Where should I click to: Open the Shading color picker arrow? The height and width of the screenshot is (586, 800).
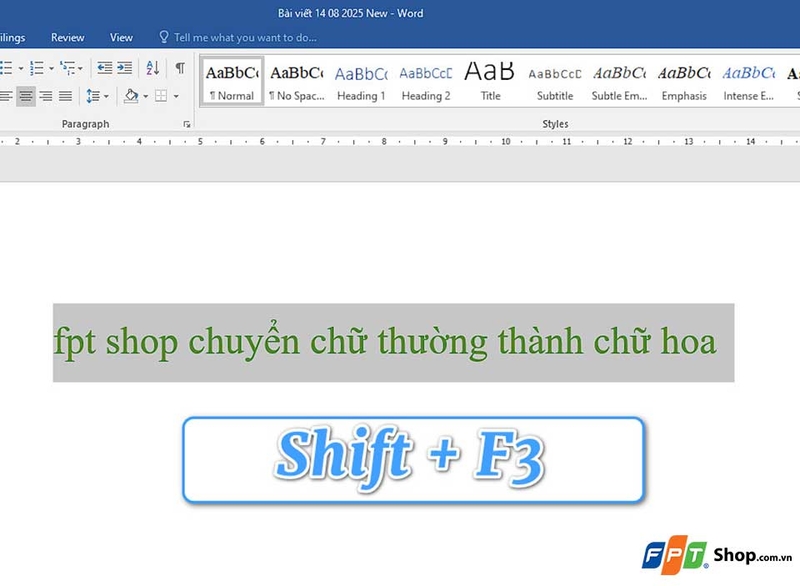pos(145,96)
